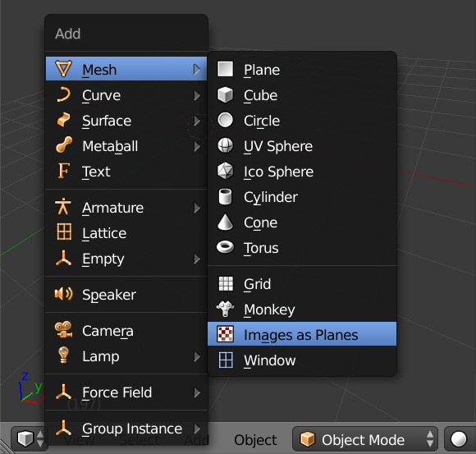Screen dimensions: 476x454
Task: Click the Lamp bulb icon
Action: pyautogui.click(x=63, y=355)
